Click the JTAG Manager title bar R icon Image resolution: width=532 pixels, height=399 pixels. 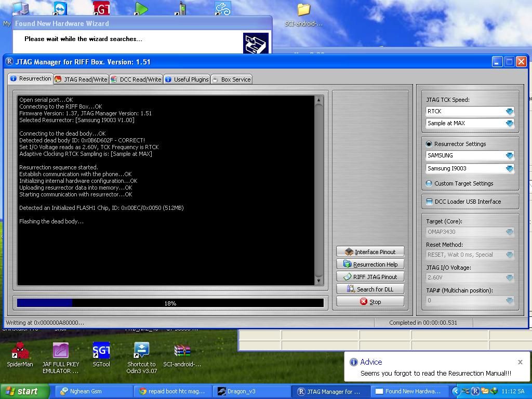pyautogui.click(x=9, y=61)
